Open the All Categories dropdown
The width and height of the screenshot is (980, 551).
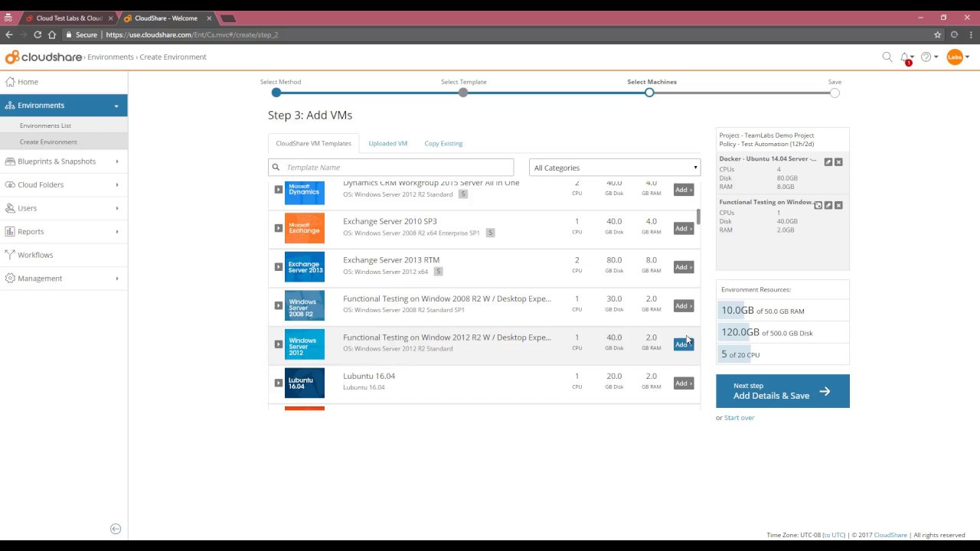pyautogui.click(x=615, y=168)
